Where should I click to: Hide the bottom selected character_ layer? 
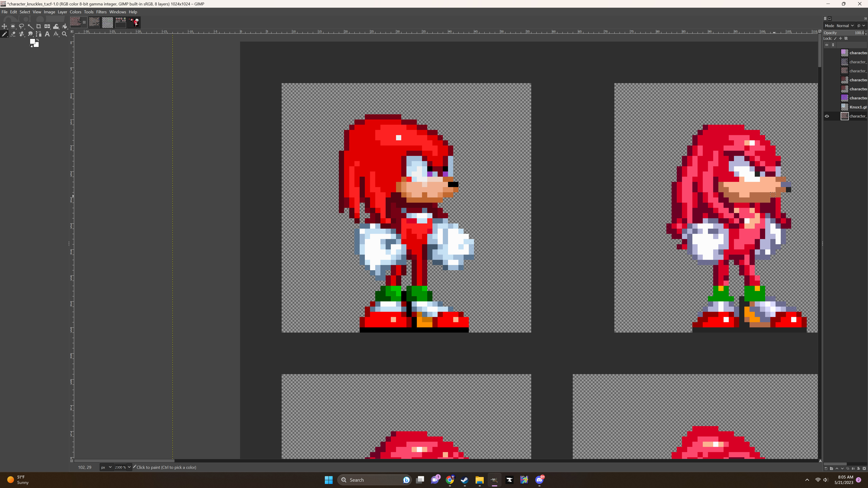pos(827,116)
